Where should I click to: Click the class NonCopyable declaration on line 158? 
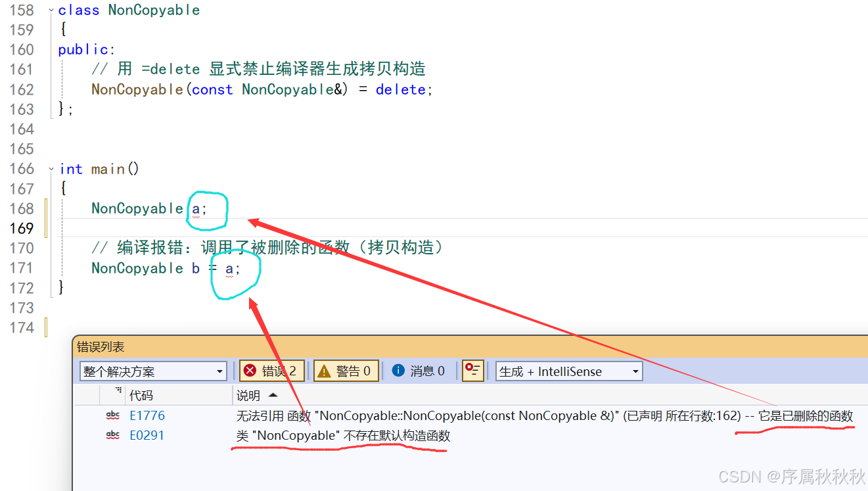129,11
